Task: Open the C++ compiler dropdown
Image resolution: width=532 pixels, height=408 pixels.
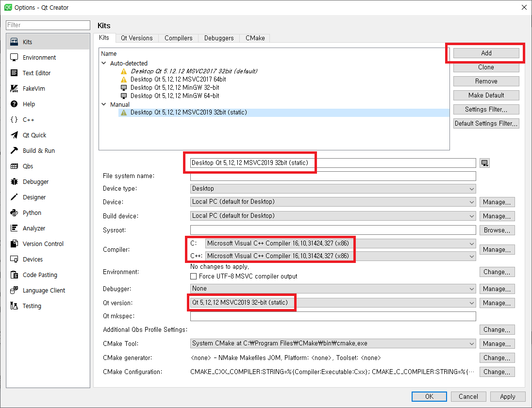Action: (x=340, y=256)
